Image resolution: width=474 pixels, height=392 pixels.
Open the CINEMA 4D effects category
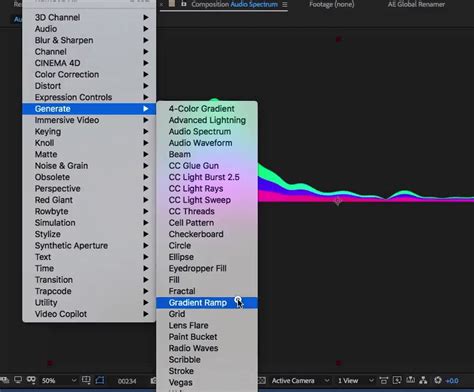89,63
